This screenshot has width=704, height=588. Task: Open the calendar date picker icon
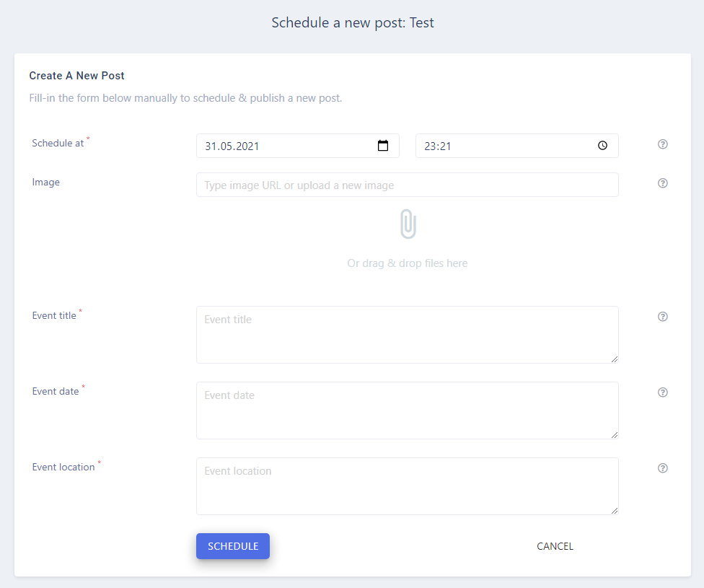tap(382, 146)
